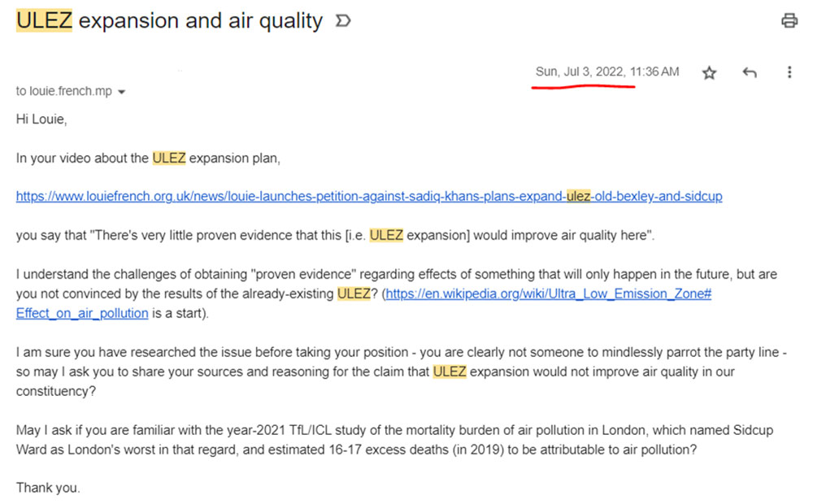Click the email subject title text
813x504 pixels.
(x=200, y=21)
